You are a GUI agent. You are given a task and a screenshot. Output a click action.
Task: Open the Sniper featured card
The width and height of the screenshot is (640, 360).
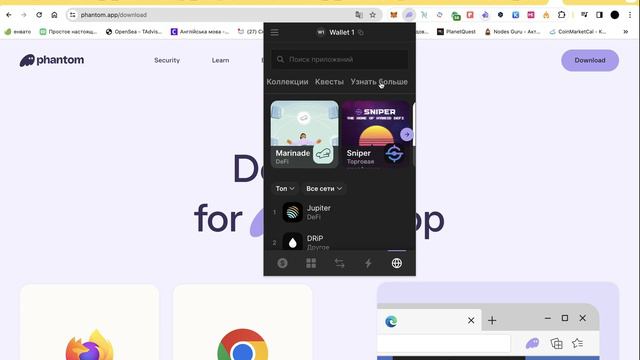376,134
